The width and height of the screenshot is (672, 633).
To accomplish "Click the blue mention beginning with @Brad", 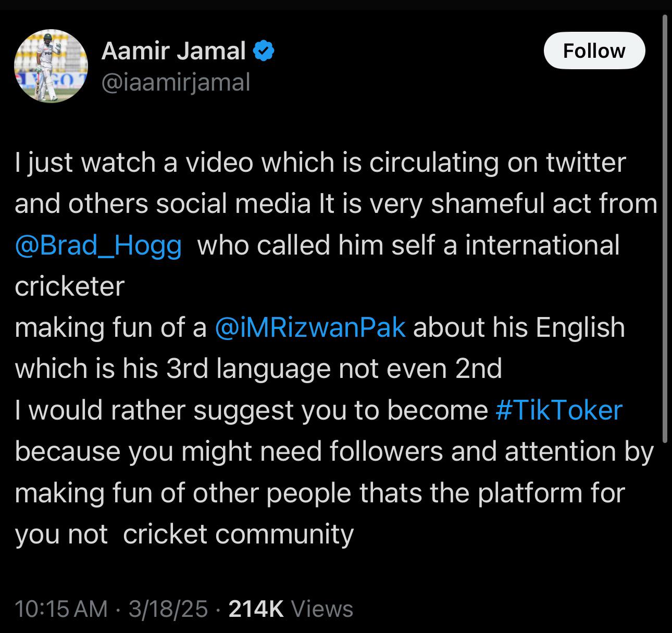I will tap(97, 246).
